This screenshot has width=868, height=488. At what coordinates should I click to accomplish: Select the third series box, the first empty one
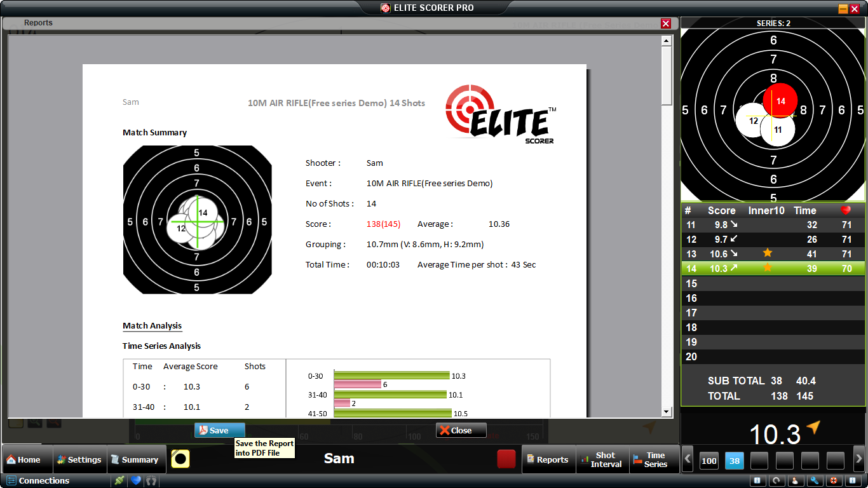(759, 461)
